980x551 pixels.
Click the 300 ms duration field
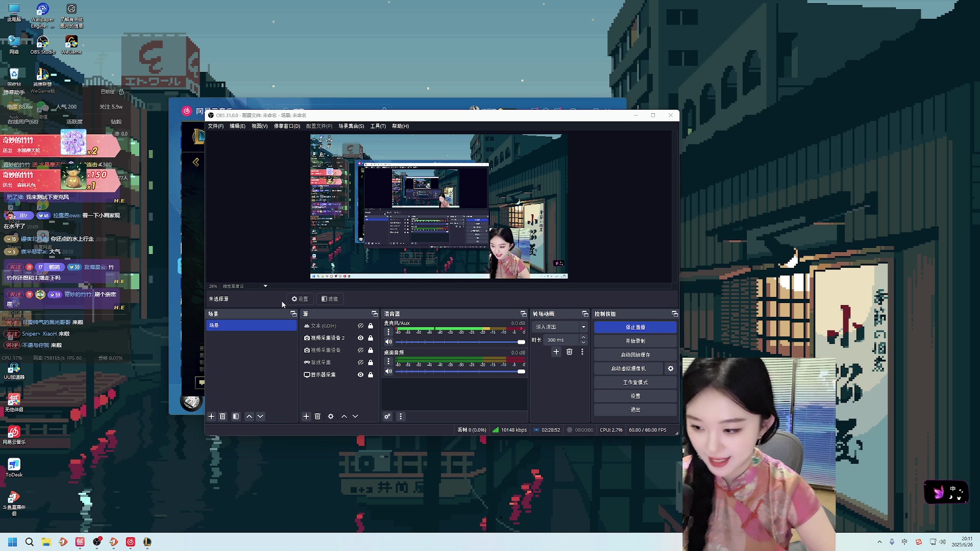561,340
